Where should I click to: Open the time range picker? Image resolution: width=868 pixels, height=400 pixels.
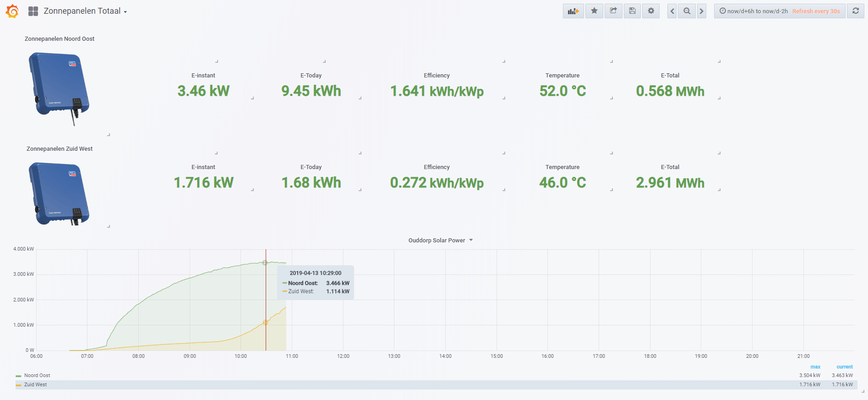click(780, 11)
